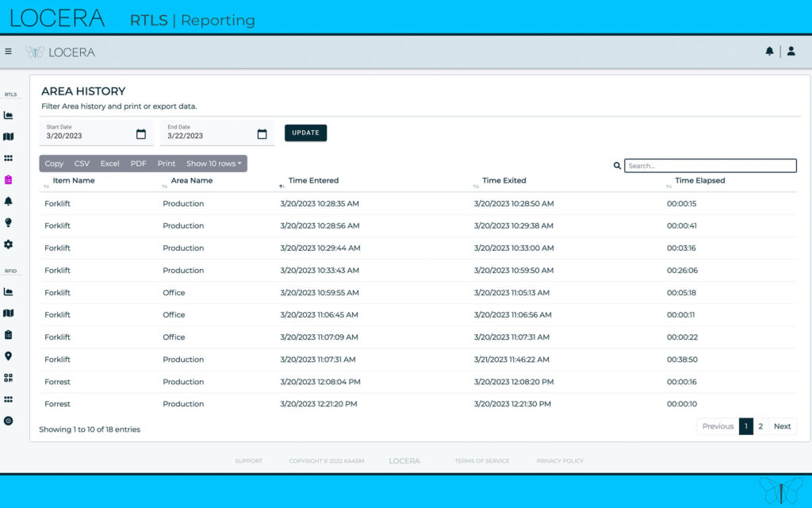Select the RTLS analytics chart icon
This screenshot has width=812, height=508.
tap(10, 114)
